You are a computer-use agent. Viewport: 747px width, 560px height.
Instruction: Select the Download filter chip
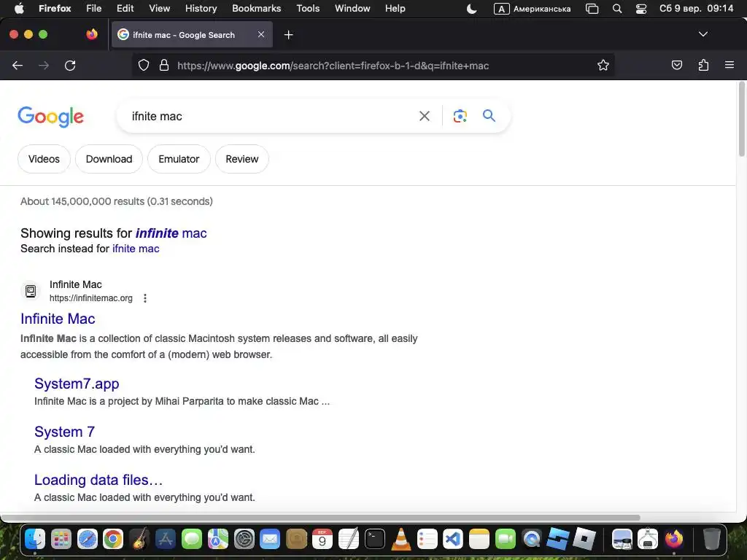[109, 159]
